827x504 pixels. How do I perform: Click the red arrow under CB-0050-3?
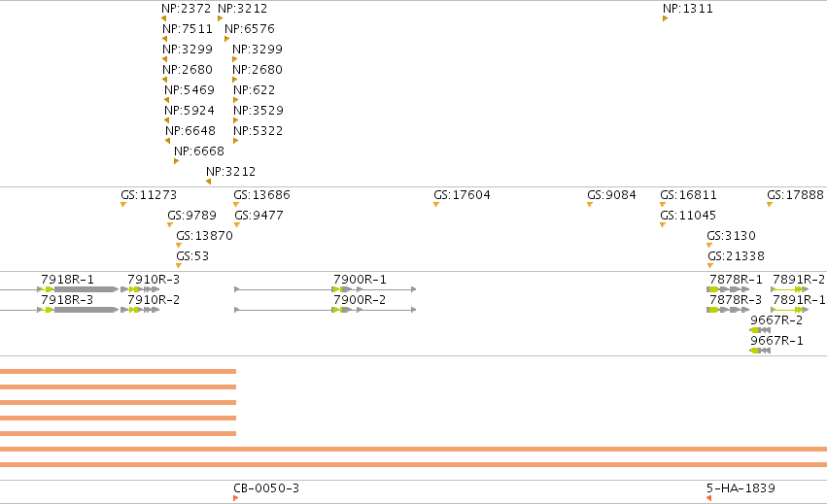pyautogui.click(x=236, y=498)
